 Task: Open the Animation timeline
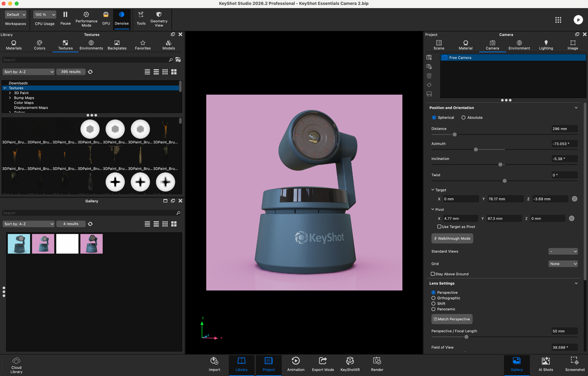tap(295, 364)
